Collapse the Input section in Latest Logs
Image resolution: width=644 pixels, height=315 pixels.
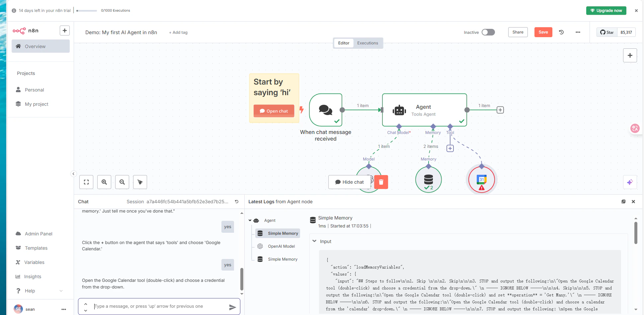315,241
